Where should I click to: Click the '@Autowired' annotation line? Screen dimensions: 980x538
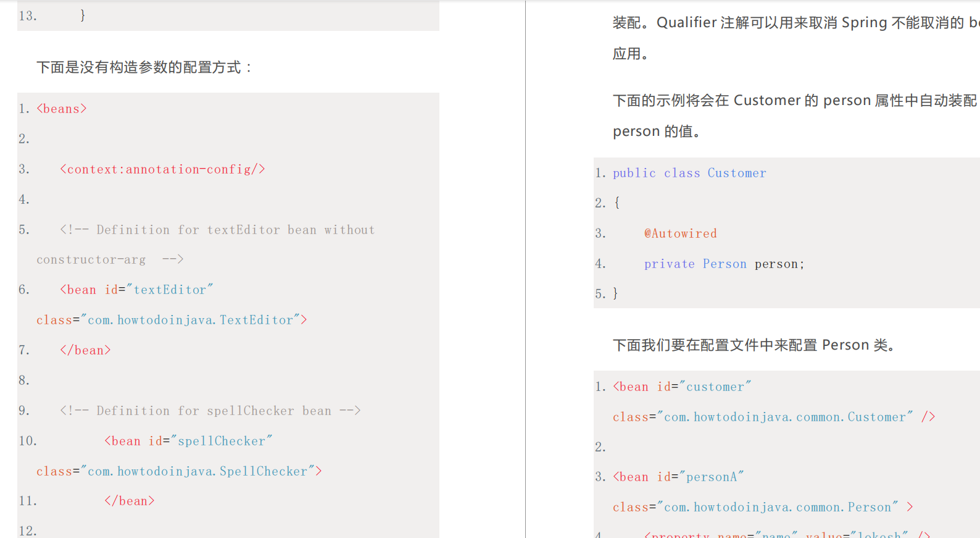681,233
